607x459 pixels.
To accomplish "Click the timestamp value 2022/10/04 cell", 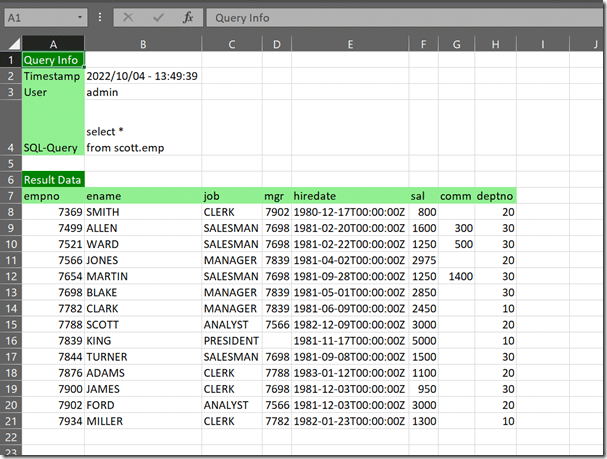I will click(142, 76).
